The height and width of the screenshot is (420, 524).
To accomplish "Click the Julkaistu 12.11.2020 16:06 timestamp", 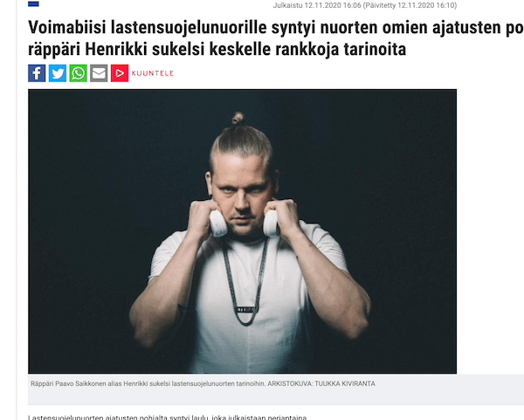I will click(x=317, y=5).
